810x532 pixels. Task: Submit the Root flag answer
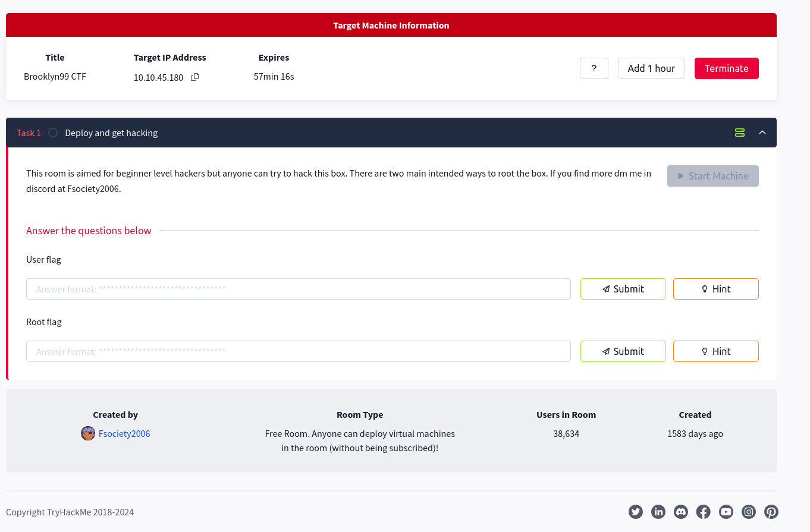point(623,351)
